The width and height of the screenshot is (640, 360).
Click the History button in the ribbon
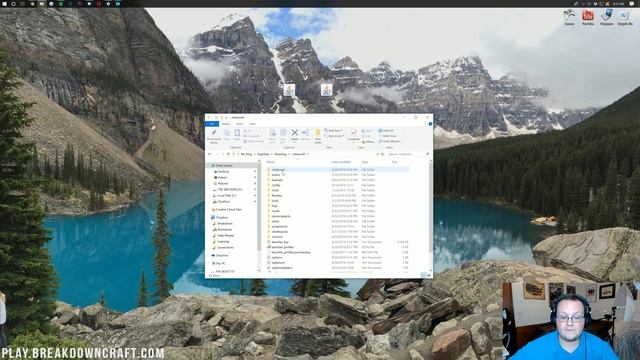click(368, 142)
